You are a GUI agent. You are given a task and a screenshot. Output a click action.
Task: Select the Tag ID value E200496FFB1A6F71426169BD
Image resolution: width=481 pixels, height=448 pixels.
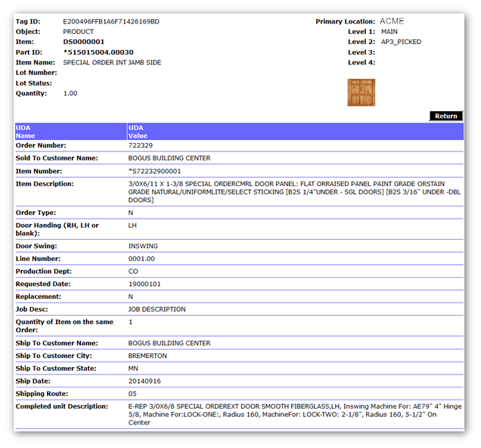pos(111,21)
